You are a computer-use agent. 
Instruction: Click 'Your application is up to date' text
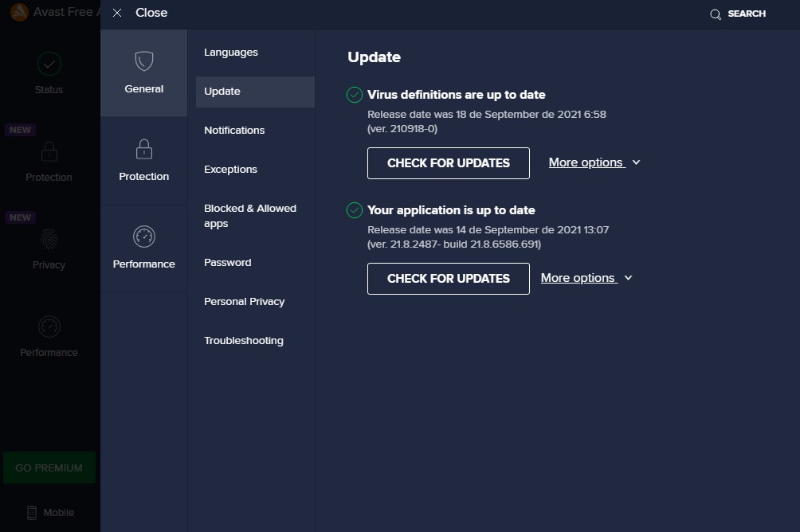451,210
